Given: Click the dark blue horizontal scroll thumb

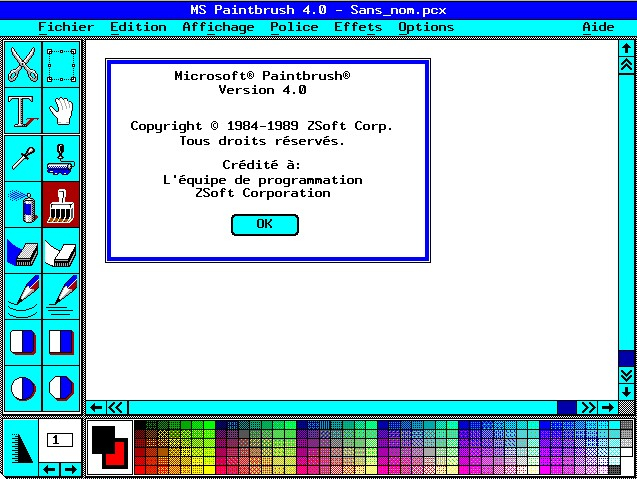Looking at the screenshot, I should point(567,407).
